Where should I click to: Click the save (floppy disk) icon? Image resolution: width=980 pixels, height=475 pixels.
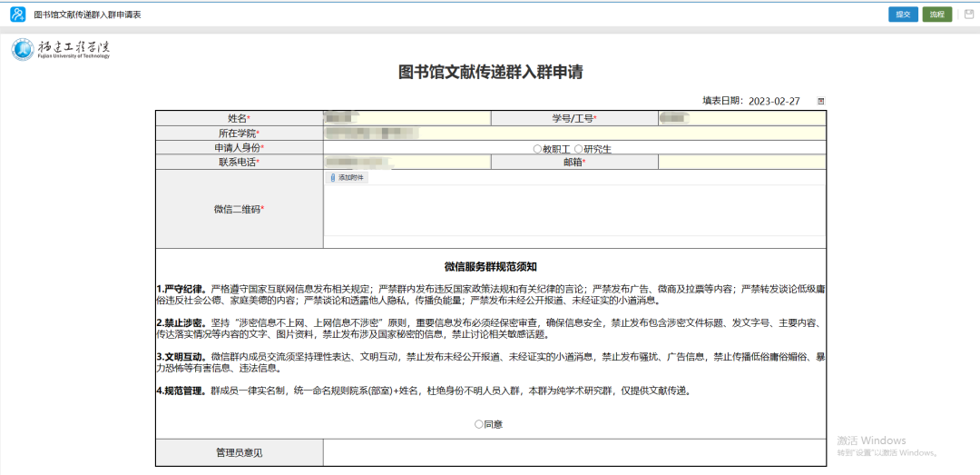[x=969, y=15]
